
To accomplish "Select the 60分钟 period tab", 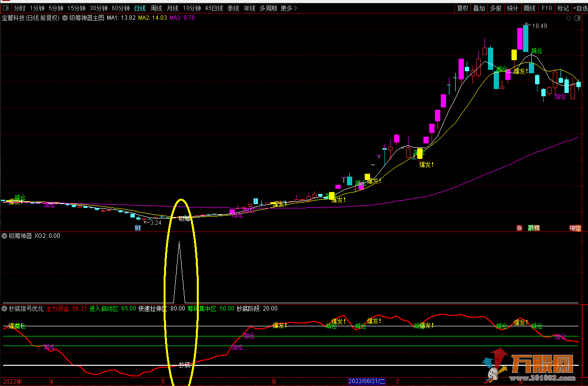I will tap(121, 8).
